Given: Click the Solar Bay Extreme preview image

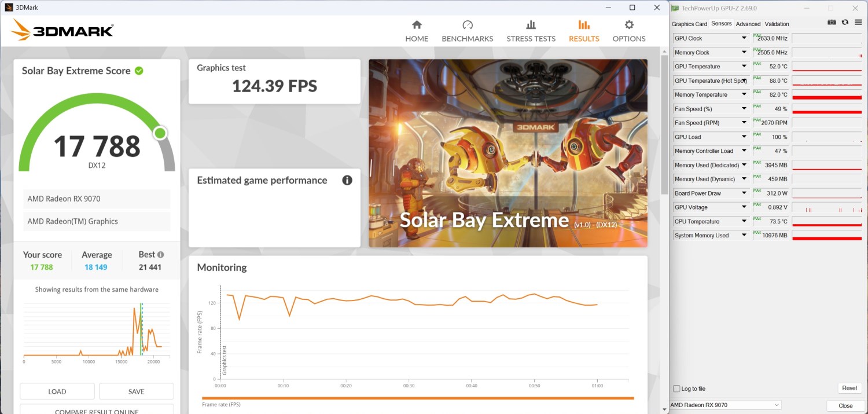Looking at the screenshot, I should 508,153.
